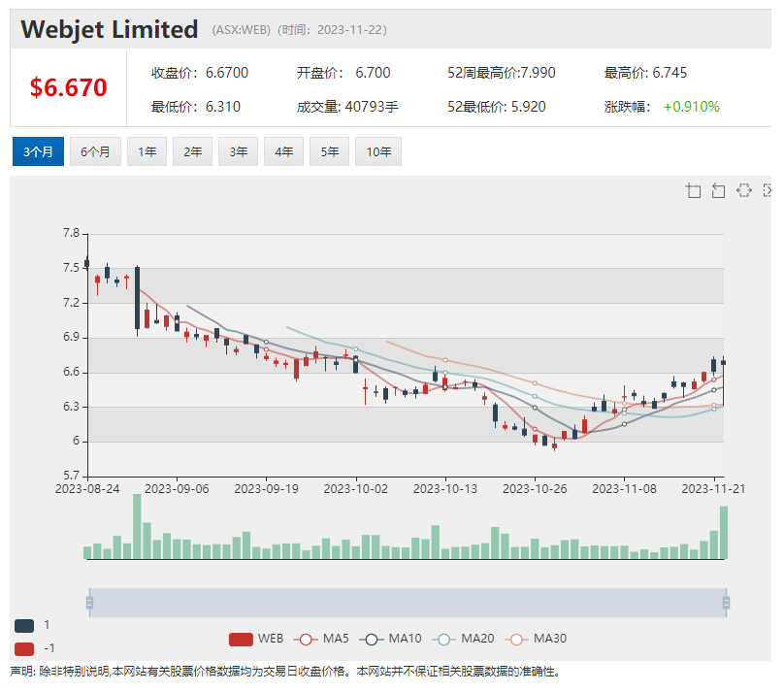The image size is (784, 692).
Task: Switch to the 6个月 range
Action: coord(95,151)
